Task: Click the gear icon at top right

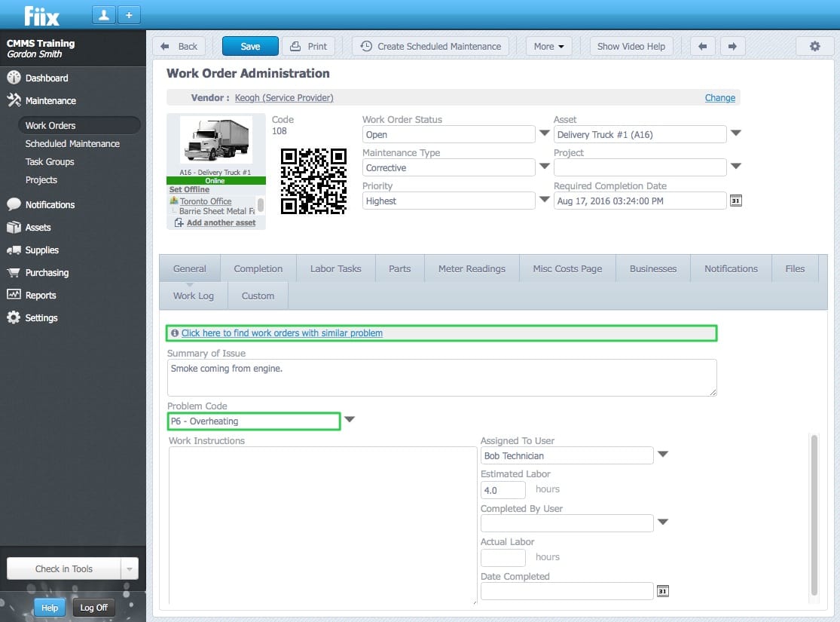Action: (x=814, y=46)
